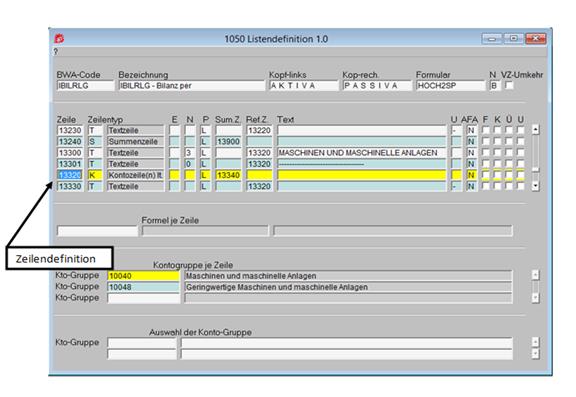Enable the VZ-Umkehr checkbox
576x397 pixels.
(509, 86)
